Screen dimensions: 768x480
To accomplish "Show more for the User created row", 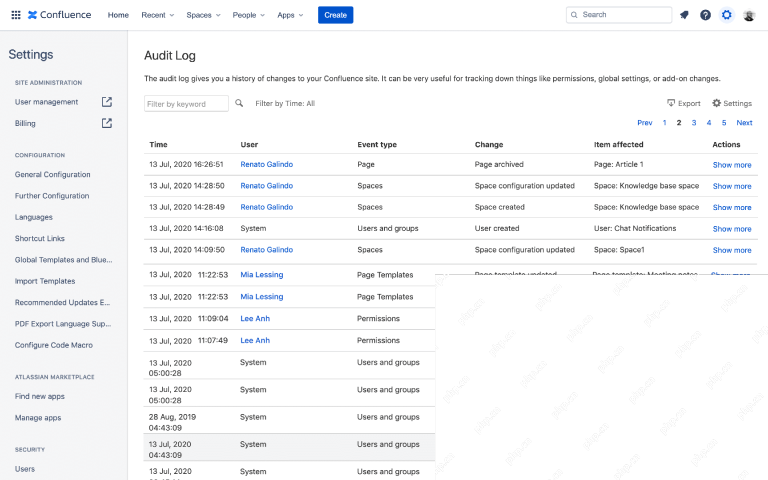I will 732,229.
